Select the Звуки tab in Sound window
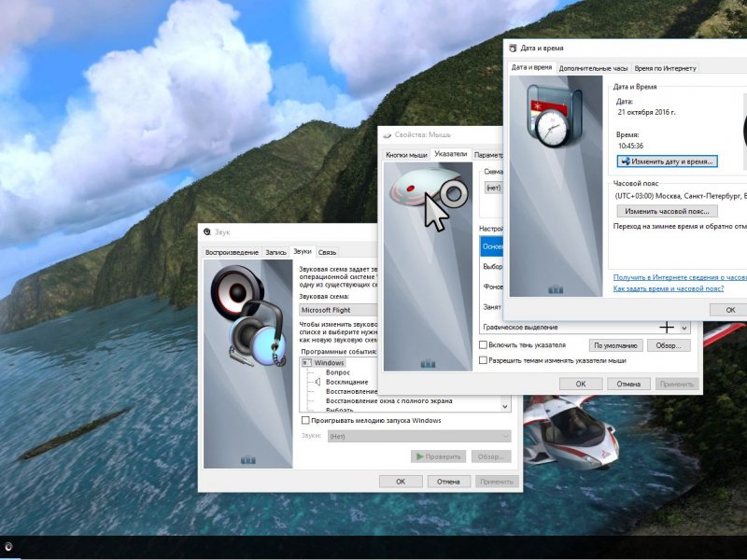This screenshot has height=560, width=747. pyautogui.click(x=303, y=251)
